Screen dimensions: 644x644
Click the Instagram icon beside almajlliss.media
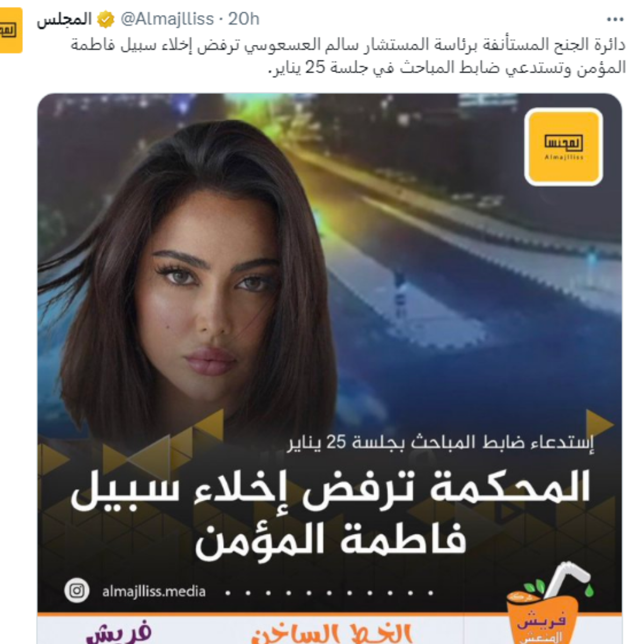pos(77,591)
